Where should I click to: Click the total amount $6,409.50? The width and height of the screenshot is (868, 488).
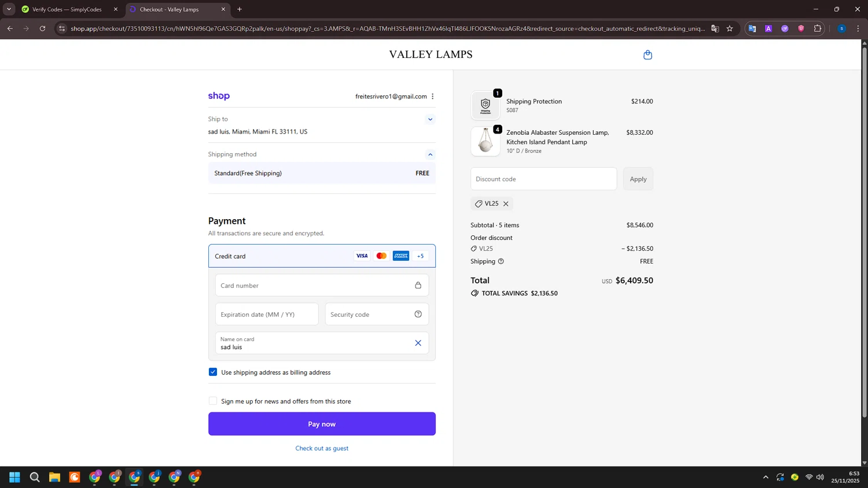634,280
